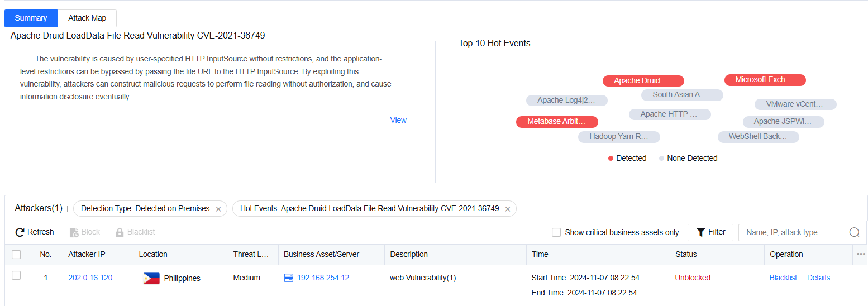Click the Start Time 2024-11-07 08:22:54 text
868x306 pixels.
pyautogui.click(x=585, y=278)
